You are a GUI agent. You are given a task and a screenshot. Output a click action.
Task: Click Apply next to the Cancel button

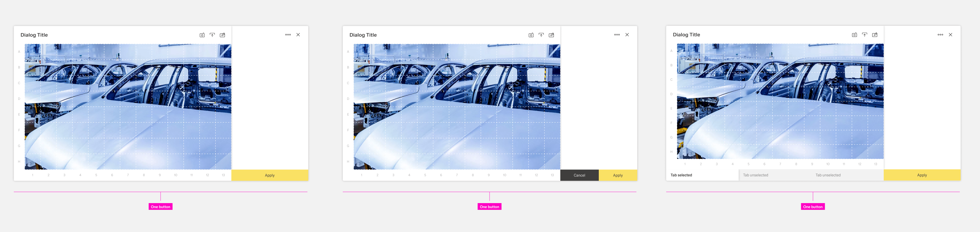point(618,175)
